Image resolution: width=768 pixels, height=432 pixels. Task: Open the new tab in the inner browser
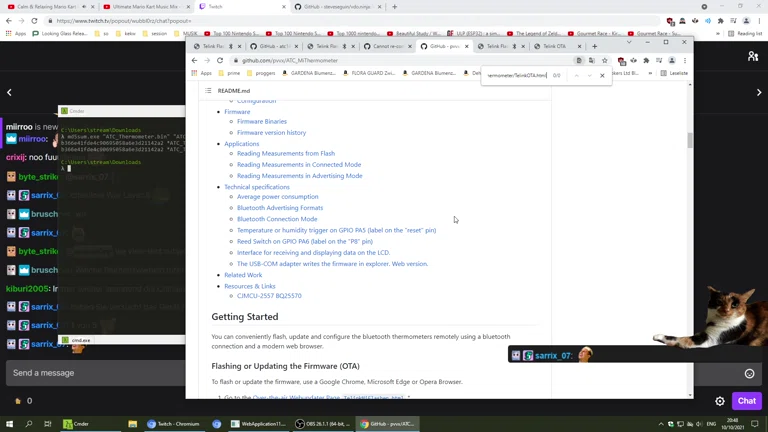coord(594,46)
